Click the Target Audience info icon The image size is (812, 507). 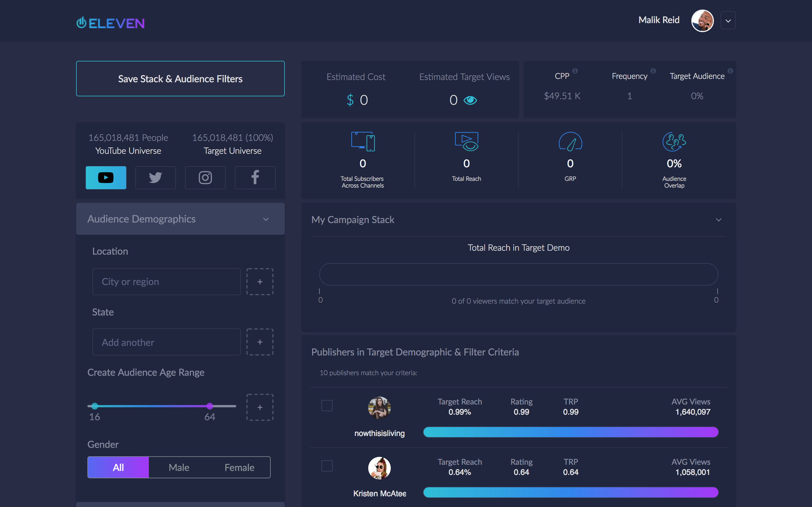coord(730,71)
